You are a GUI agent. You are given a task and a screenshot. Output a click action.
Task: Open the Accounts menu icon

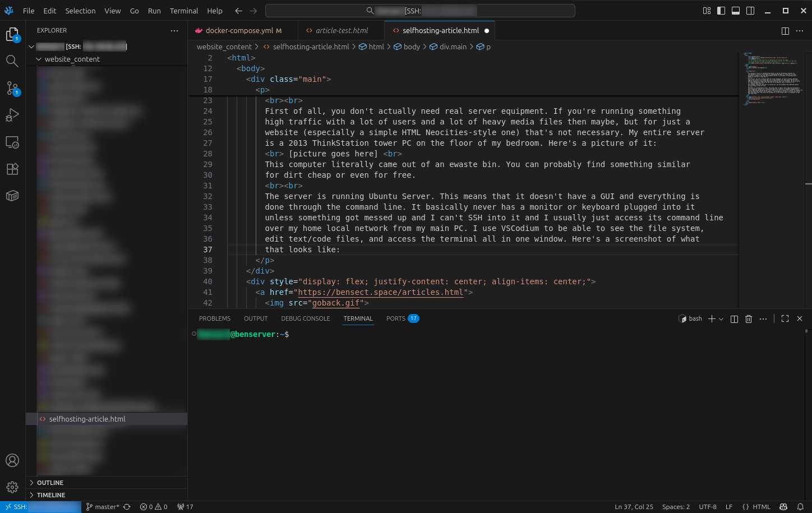(x=12, y=460)
